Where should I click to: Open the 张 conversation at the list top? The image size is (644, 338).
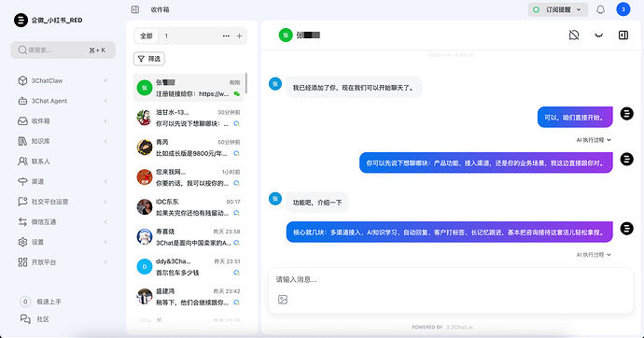coord(189,88)
